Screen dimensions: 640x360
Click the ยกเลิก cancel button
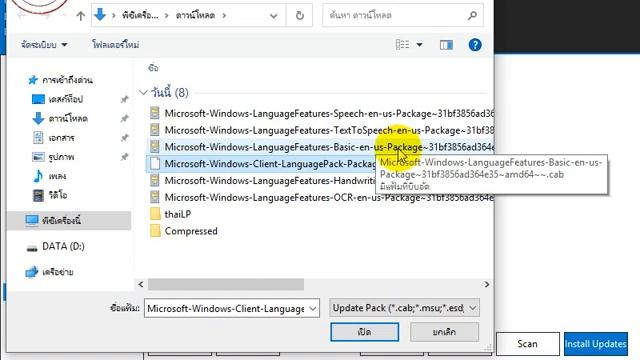pyautogui.click(x=444, y=332)
